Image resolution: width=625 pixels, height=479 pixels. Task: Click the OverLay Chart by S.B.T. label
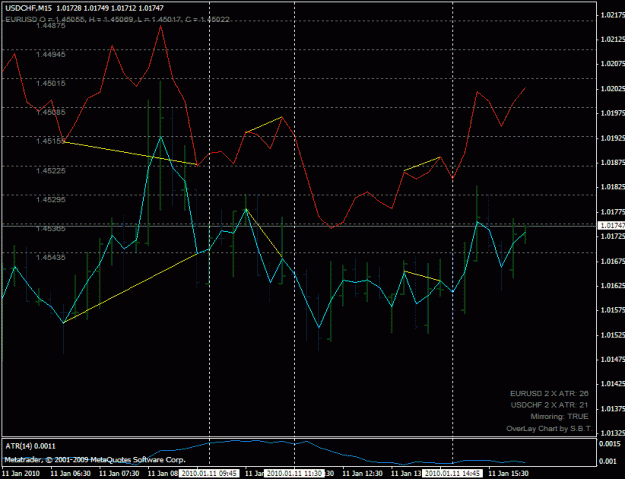coord(550,429)
